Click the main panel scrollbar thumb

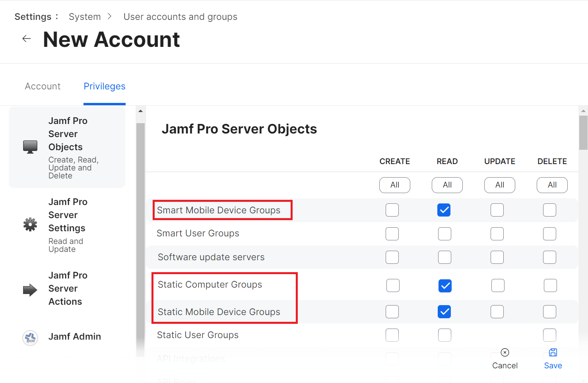(583, 132)
